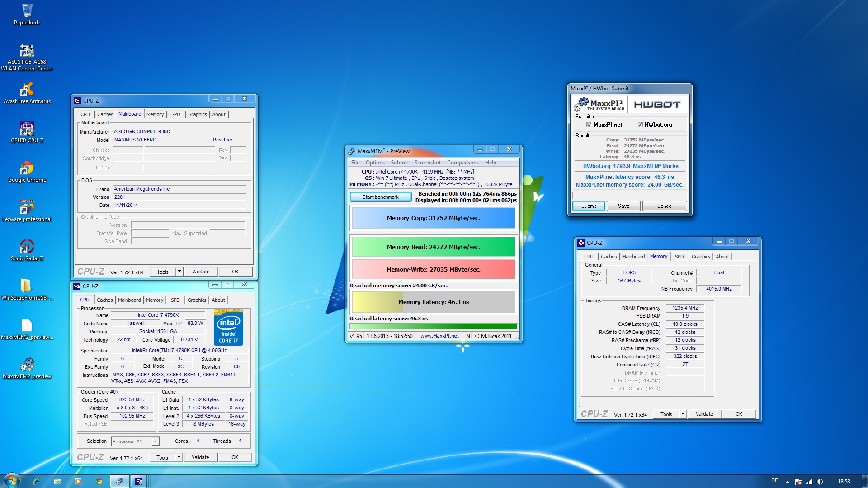The height and width of the screenshot is (488, 868).
Task: Open Tools dropdown arrow in Mainboard CPU-Z window
Action: coord(179,272)
